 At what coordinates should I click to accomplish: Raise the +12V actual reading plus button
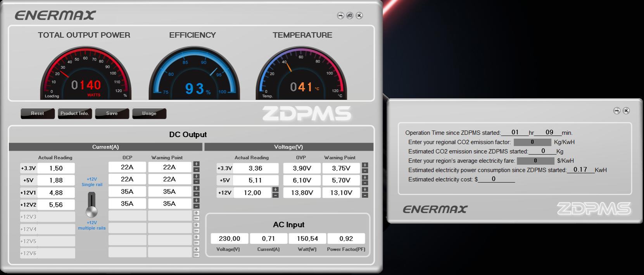point(275,190)
